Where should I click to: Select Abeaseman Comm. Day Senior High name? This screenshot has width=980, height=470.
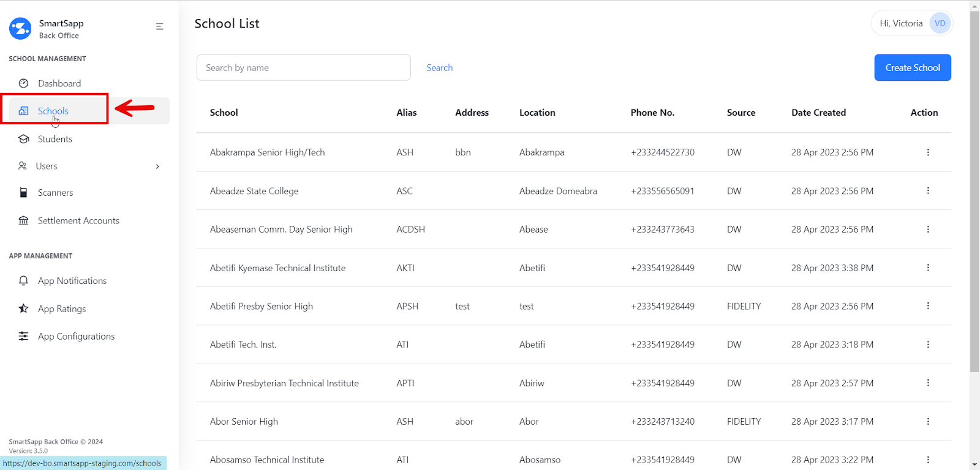(x=281, y=229)
